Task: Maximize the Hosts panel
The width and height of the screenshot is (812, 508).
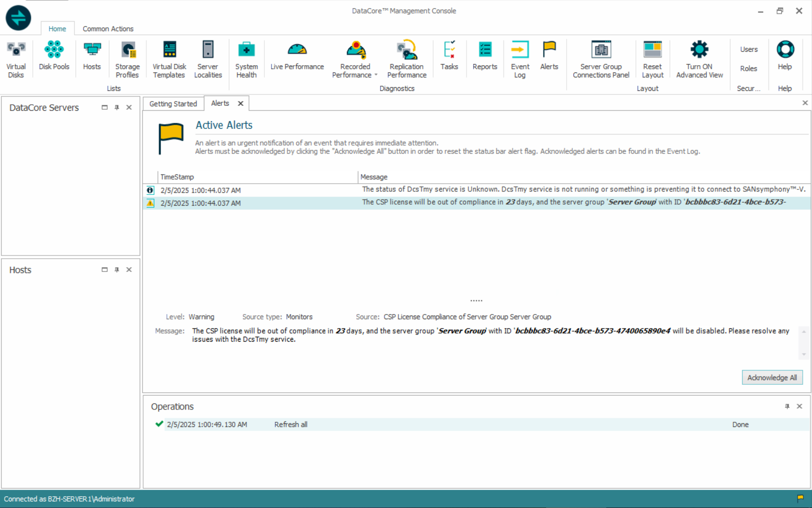Action: (105, 270)
